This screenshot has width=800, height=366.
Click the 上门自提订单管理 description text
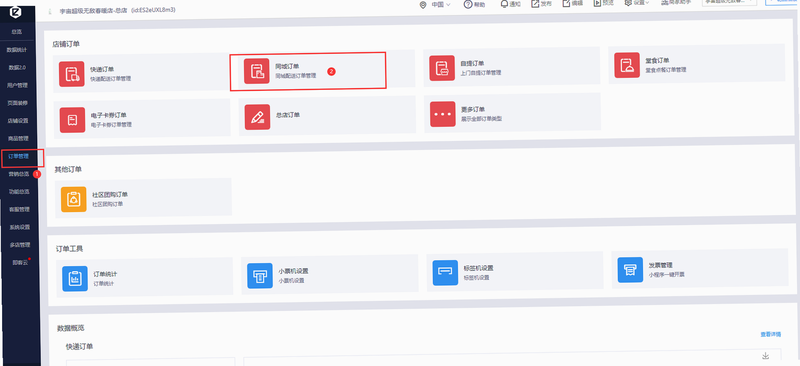pyautogui.click(x=481, y=72)
